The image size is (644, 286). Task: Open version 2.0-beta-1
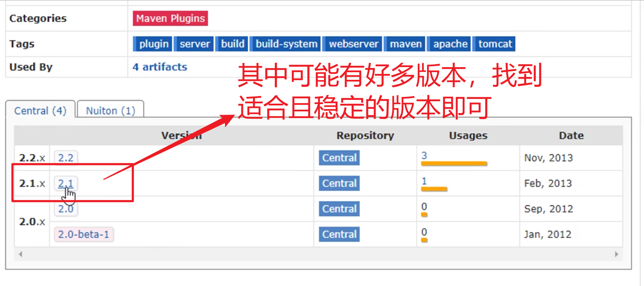(84, 234)
